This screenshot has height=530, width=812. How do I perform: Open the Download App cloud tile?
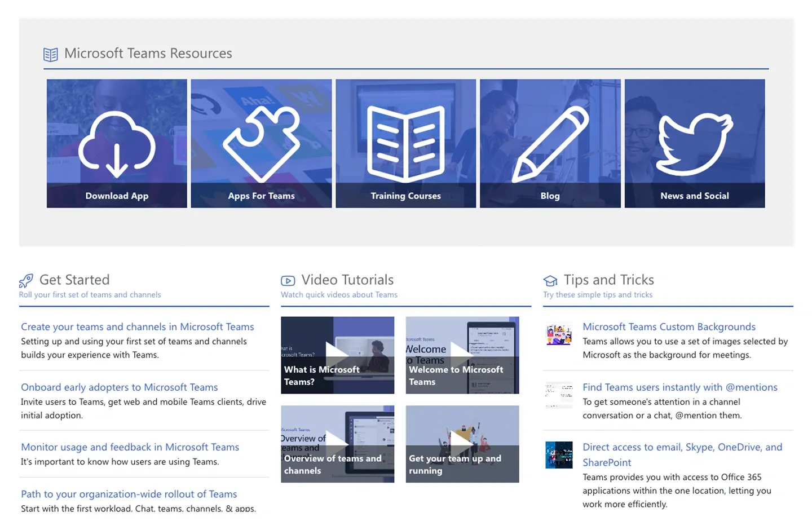pos(117,143)
